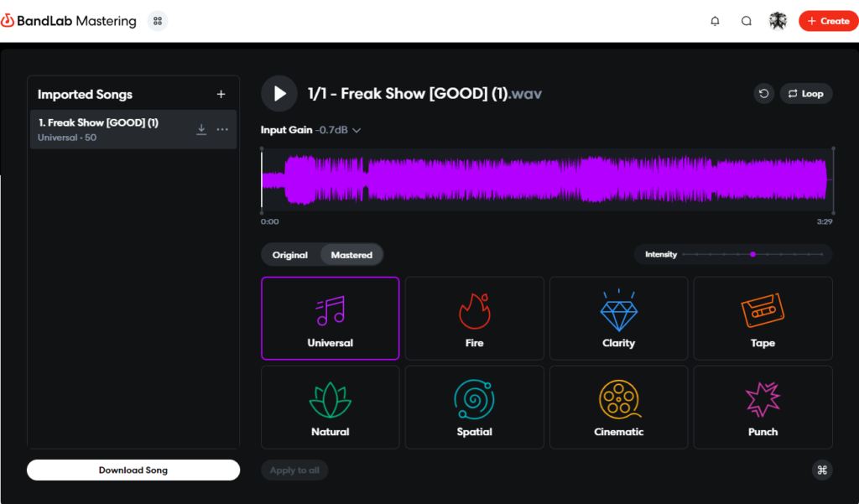The height and width of the screenshot is (504, 859).
Task: Select the Fire mastering preset
Action: tap(475, 319)
